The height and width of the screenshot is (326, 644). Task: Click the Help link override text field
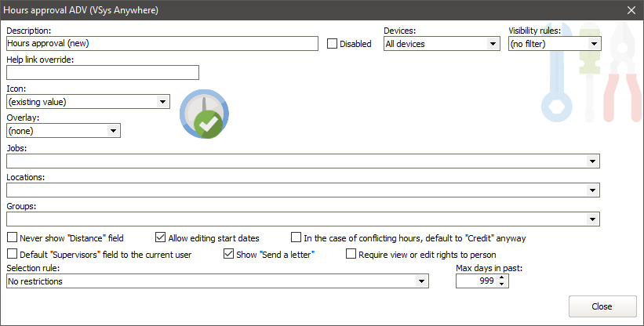coord(102,73)
